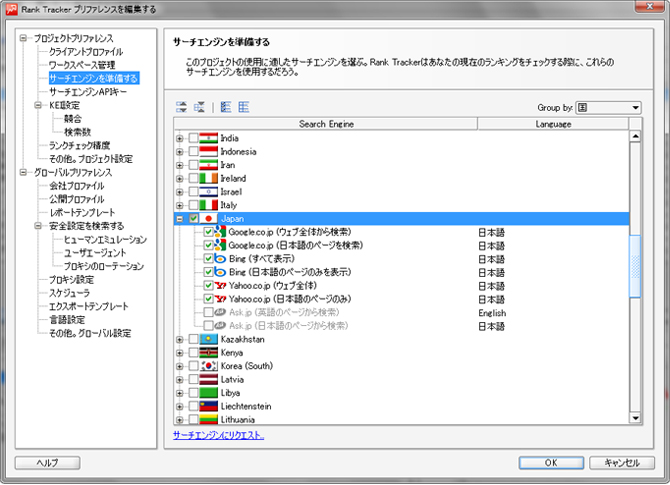Click the list scrollbar up arrow
Screen dimensions: 670x485
(635, 136)
